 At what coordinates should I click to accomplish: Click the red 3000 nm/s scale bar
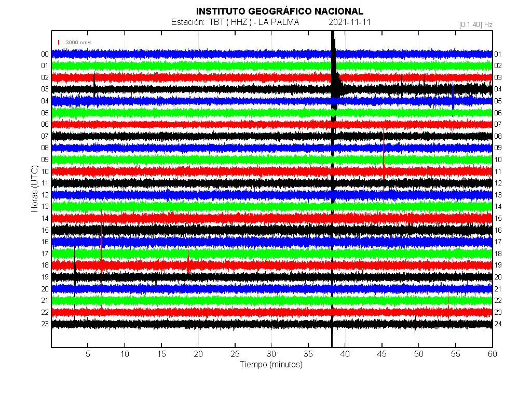tap(59, 42)
